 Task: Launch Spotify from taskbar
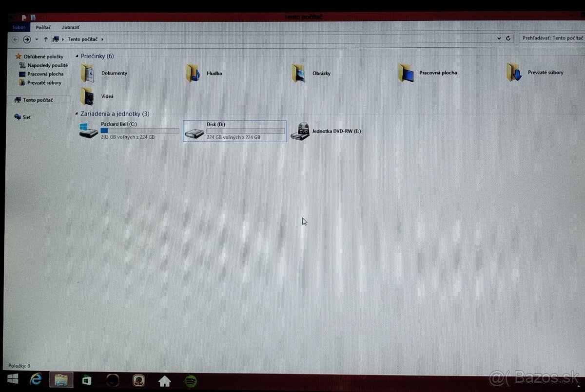191,380
